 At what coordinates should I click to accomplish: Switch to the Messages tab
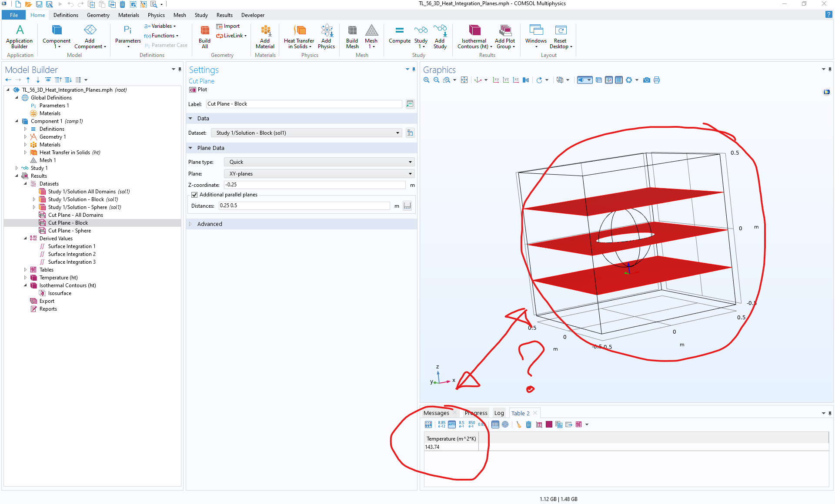pos(436,413)
